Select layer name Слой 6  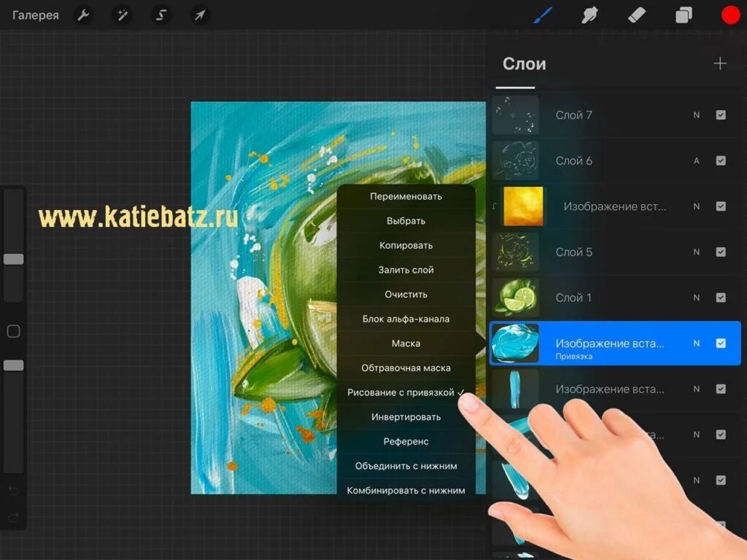[573, 160]
